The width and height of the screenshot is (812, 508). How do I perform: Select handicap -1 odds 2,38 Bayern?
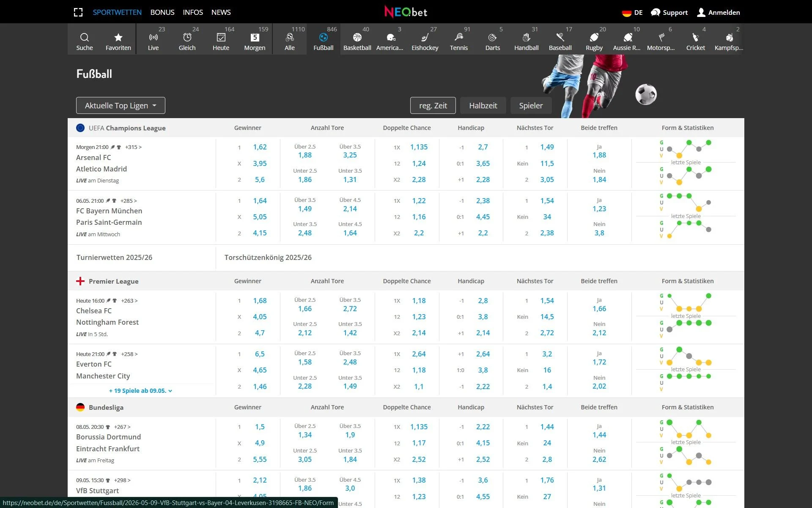[483, 201]
